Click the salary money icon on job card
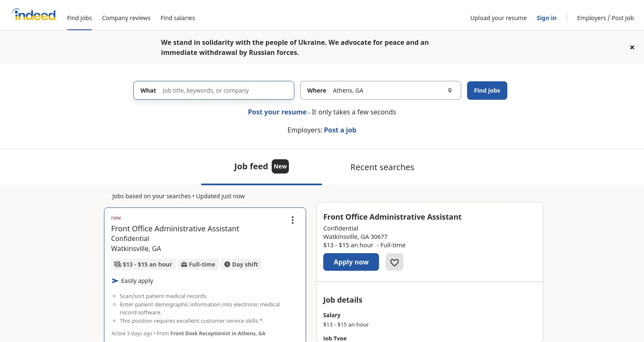 [x=118, y=264]
